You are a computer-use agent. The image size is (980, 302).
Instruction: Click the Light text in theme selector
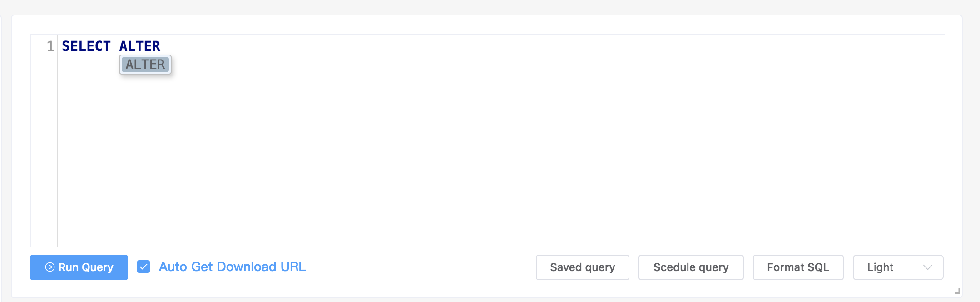[880, 267]
